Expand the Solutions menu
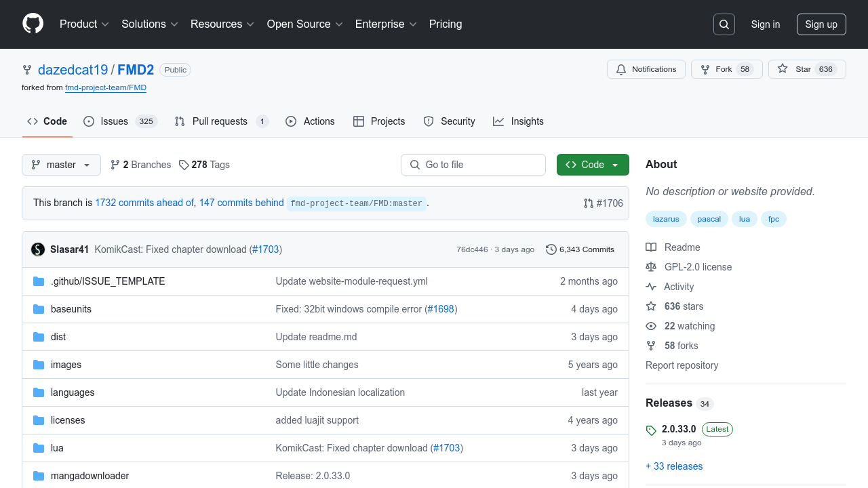Viewport: 868px width, 488px height. tap(150, 24)
